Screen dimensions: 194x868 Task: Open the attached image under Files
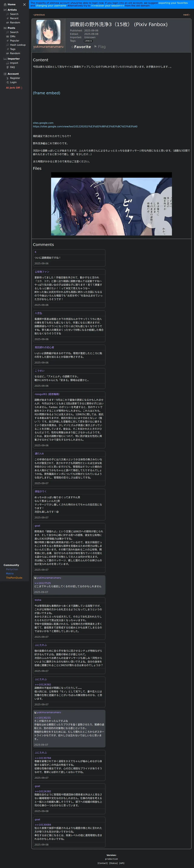(x=111, y=204)
